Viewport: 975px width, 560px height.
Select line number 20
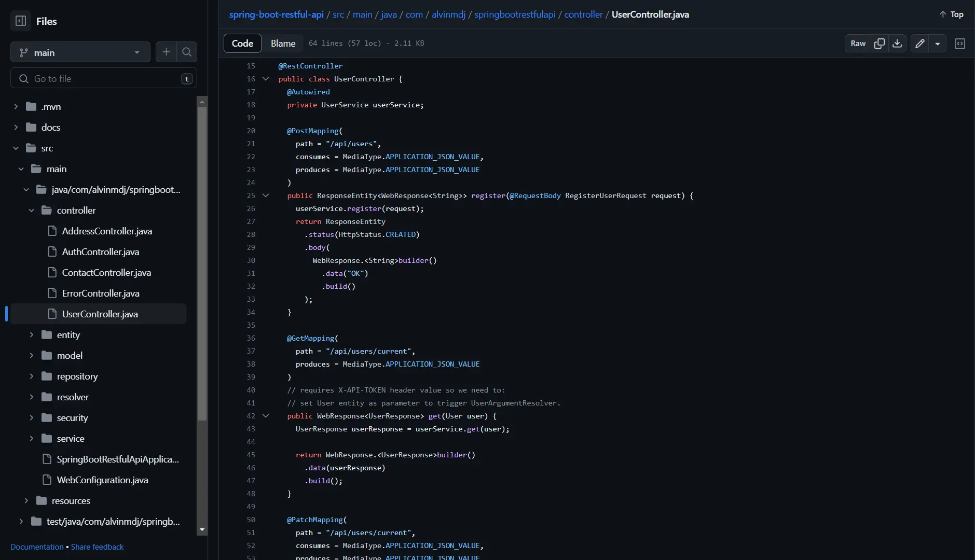point(251,131)
